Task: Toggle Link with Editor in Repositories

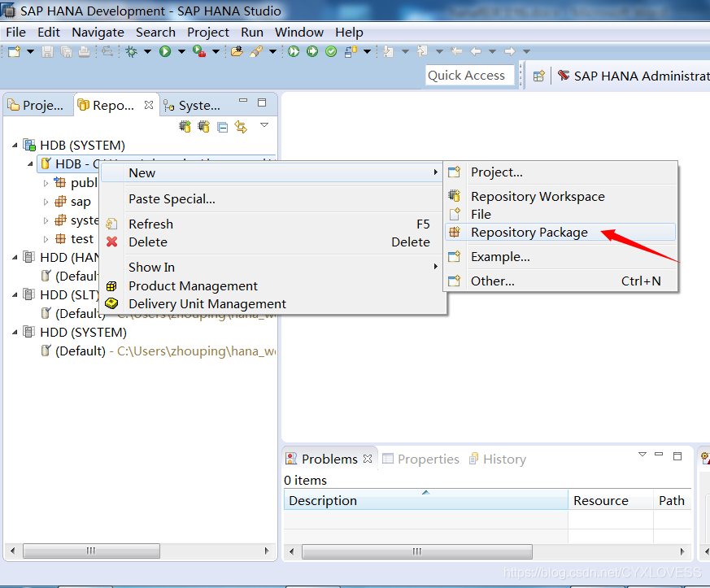Action: [x=241, y=127]
